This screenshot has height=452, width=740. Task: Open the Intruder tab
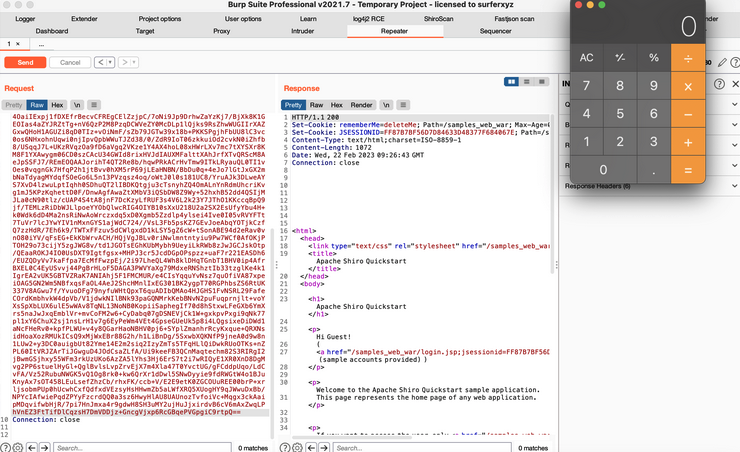(303, 31)
